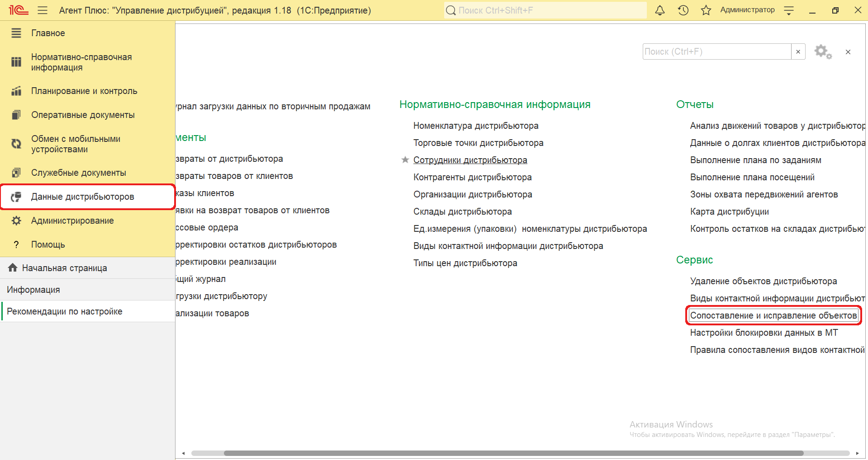Open Выполнение плана посещений report

[x=752, y=177]
